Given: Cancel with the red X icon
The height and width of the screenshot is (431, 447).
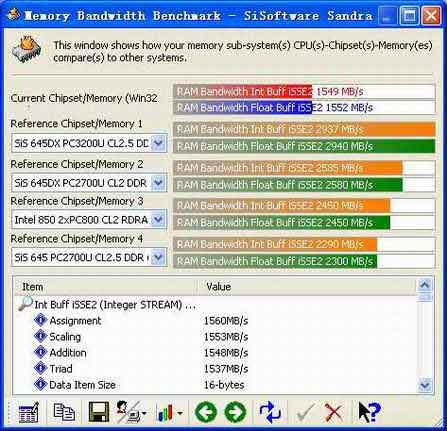Looking at the screenshot, I should (x=333, y=413).
